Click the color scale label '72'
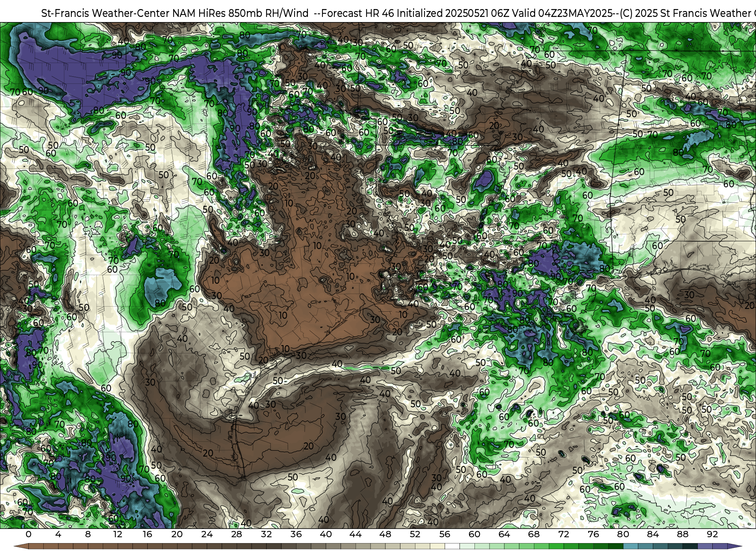The height and width of the screenshot is (551, 756). coord(563,534)
